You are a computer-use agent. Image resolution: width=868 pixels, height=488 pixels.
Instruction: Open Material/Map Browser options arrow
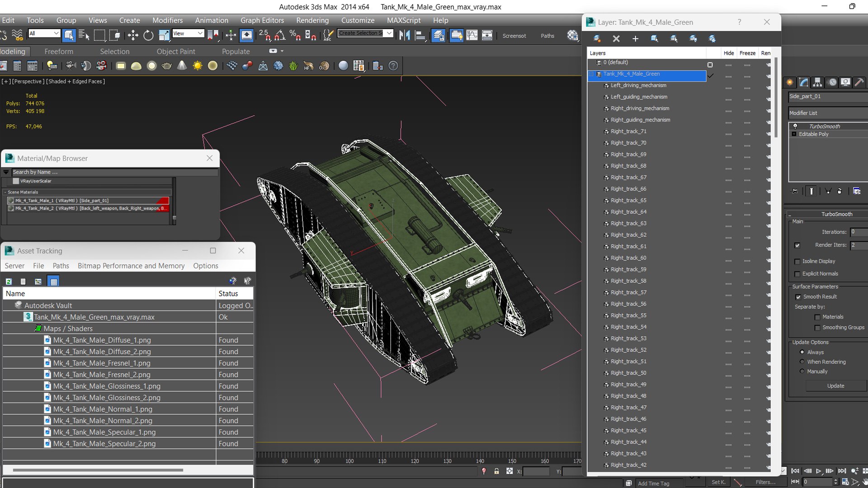tap(6, 172)
